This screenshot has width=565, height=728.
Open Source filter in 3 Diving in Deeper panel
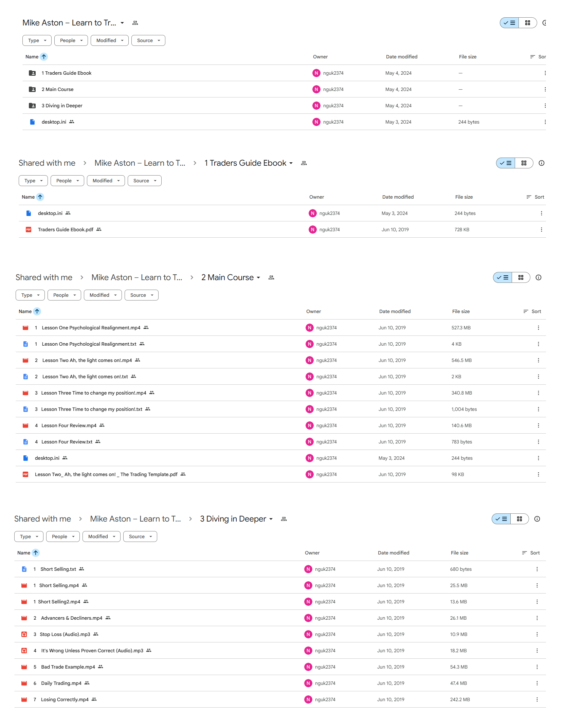(140, 536)
